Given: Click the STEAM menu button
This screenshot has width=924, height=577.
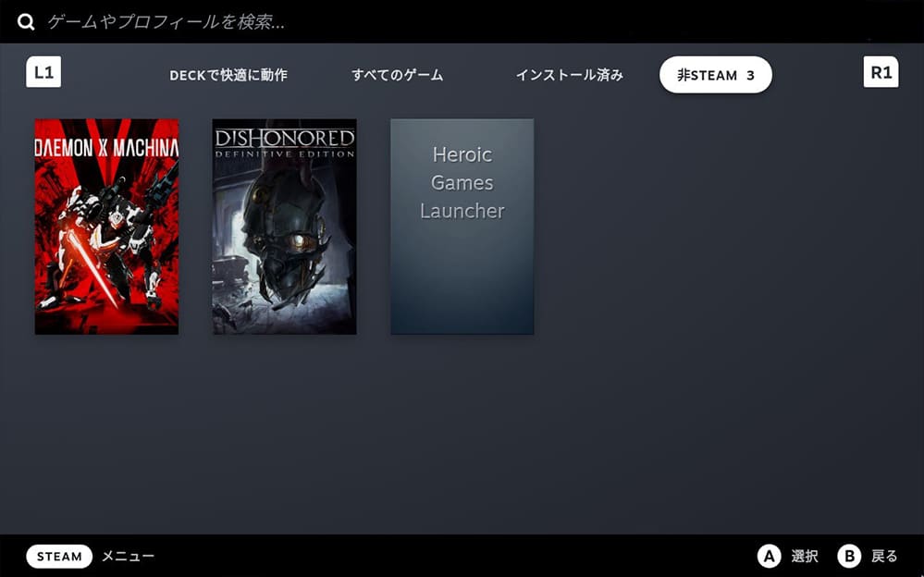Looking at the screenshot, I should 59,557.
